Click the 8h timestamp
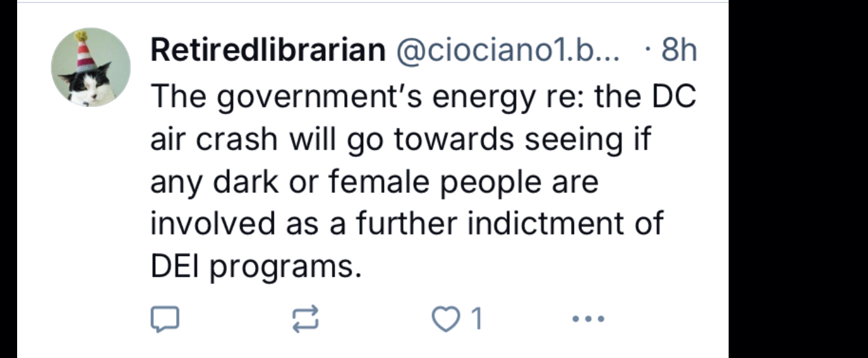Screen dimensions: 868x358 point(679,51)
